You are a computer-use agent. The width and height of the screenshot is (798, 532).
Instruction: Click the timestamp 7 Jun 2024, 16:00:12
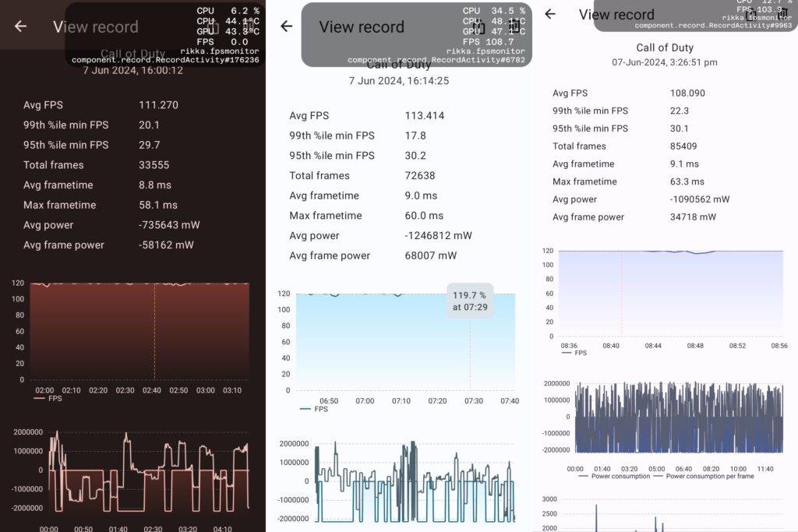(132, 70)
